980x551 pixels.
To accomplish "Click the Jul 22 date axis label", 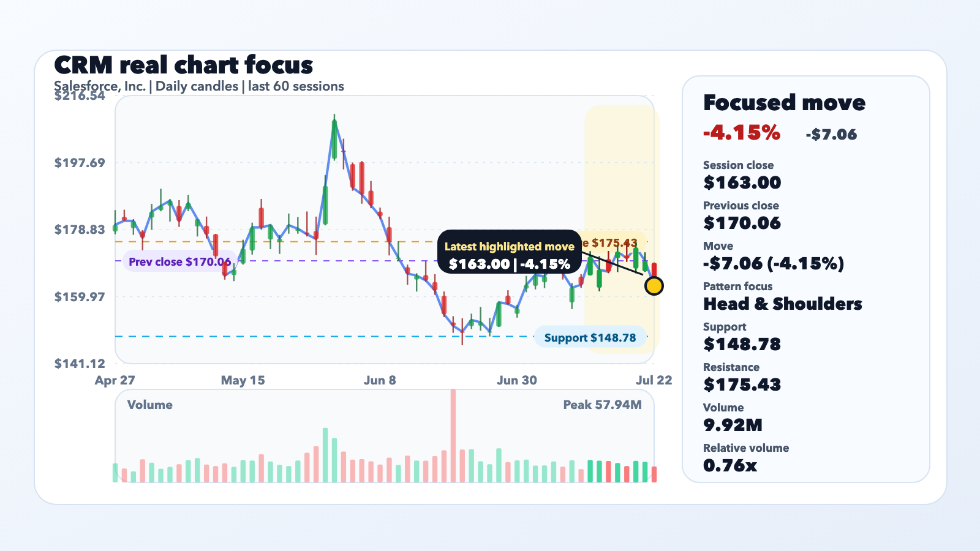I will (x=654, y=380).
